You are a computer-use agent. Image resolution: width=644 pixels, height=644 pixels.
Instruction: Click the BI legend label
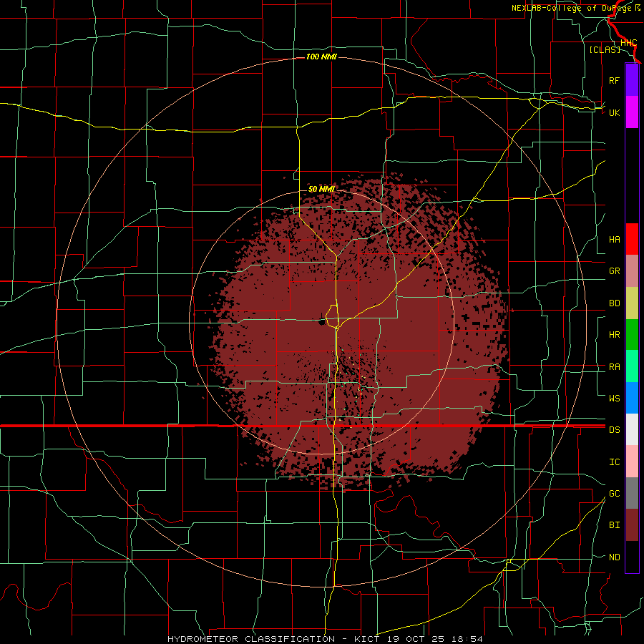[x=614, y=525]
